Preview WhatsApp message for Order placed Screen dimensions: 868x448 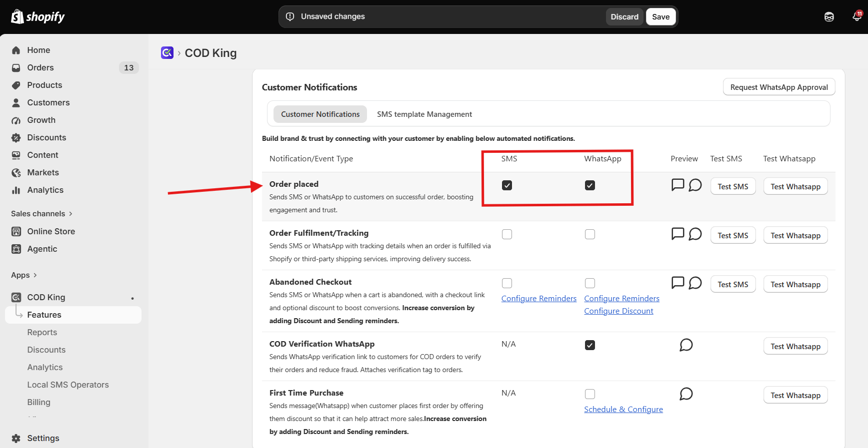[x=695, y=185]
